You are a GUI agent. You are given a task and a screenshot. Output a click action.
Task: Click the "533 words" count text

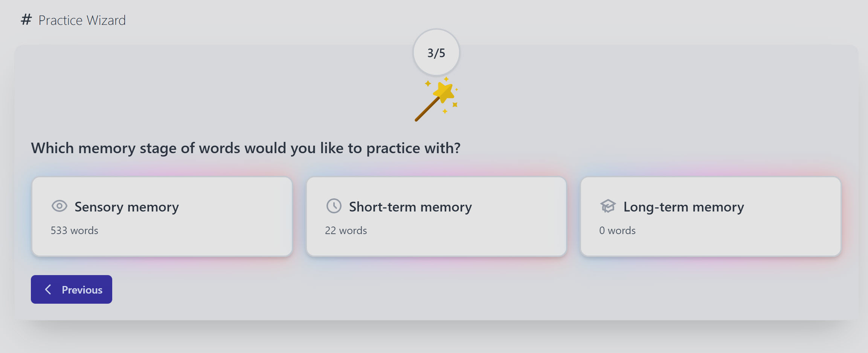tap(75, 230)
